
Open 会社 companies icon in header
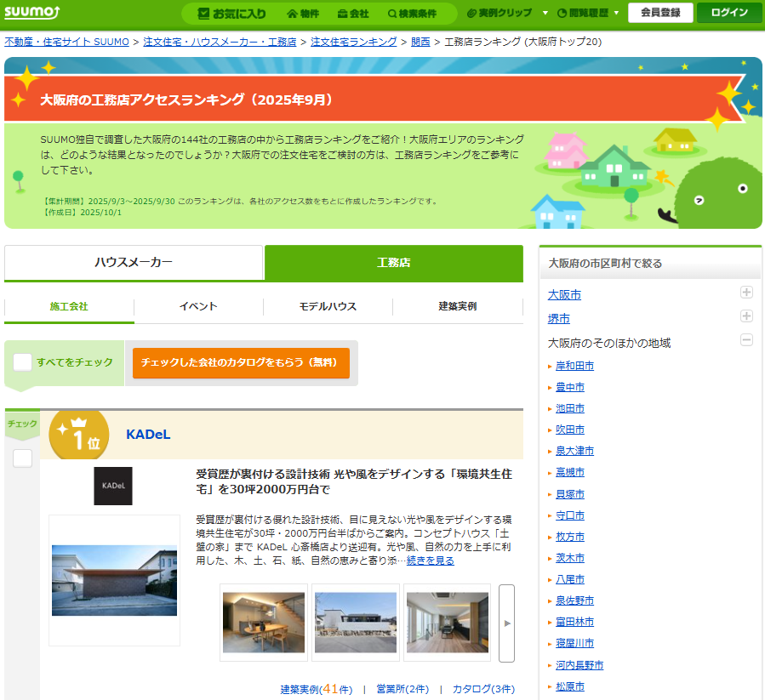[x=352, y=14]
